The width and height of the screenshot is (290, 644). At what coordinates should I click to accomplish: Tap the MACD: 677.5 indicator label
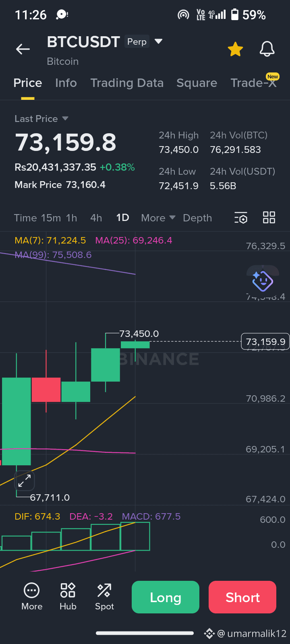coord(151,516)
